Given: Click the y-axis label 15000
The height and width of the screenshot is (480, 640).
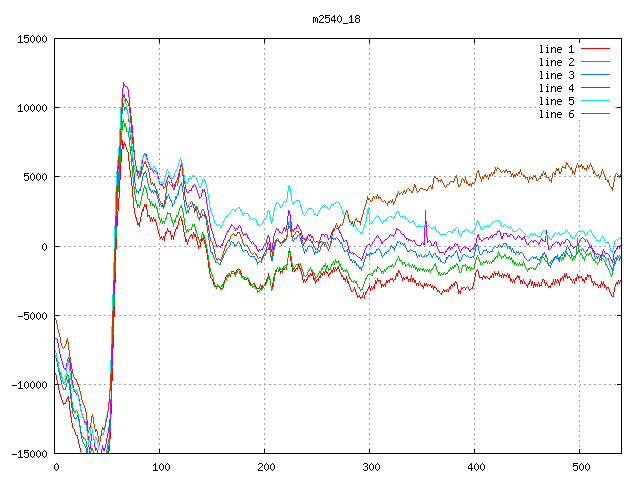Looking at the screenshot, I should point(32,39).
